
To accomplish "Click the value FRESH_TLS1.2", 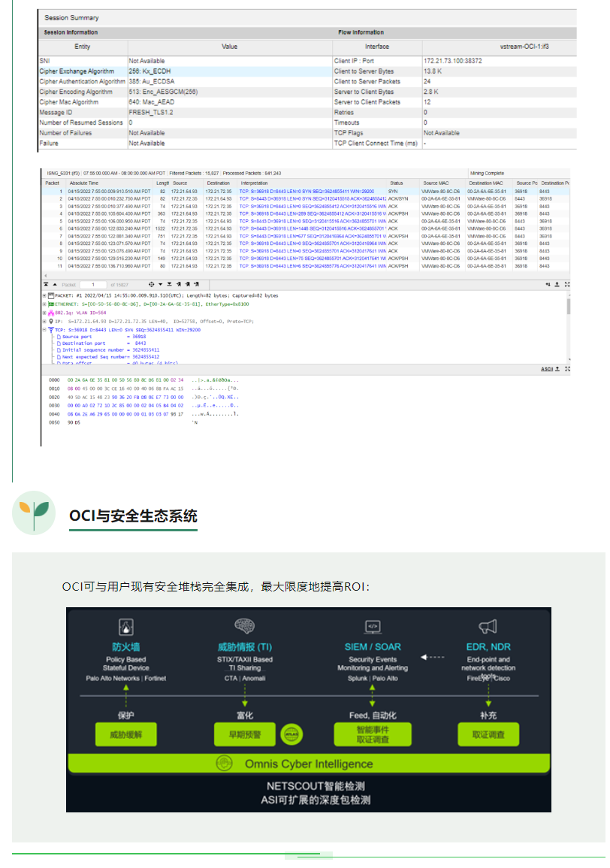I will tap(151, 113).
